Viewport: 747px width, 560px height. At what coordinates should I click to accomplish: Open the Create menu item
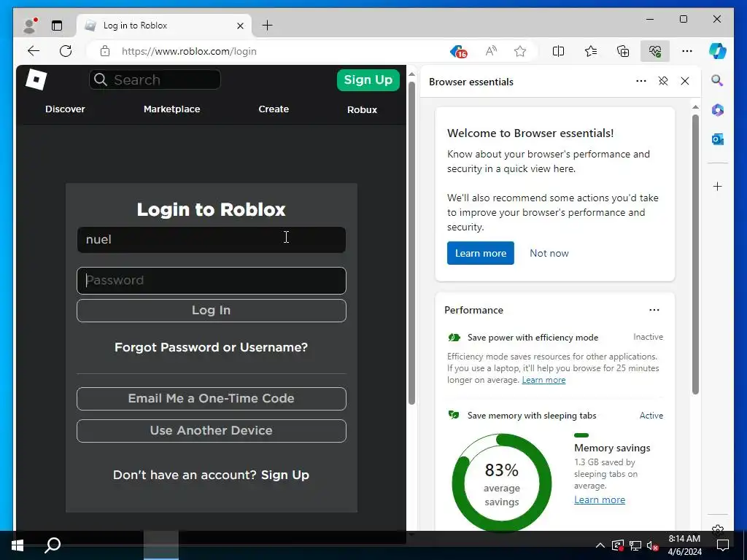pyautogui.click(x=274, y=109)
